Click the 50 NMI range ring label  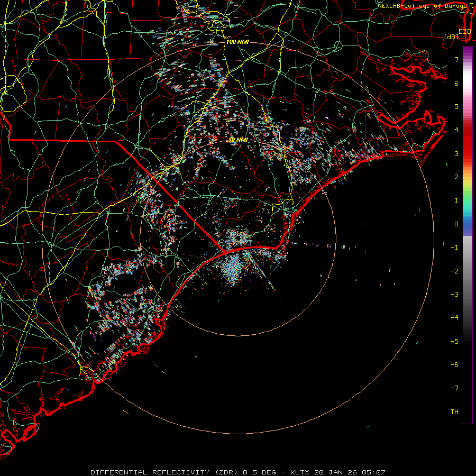(239, 140)
